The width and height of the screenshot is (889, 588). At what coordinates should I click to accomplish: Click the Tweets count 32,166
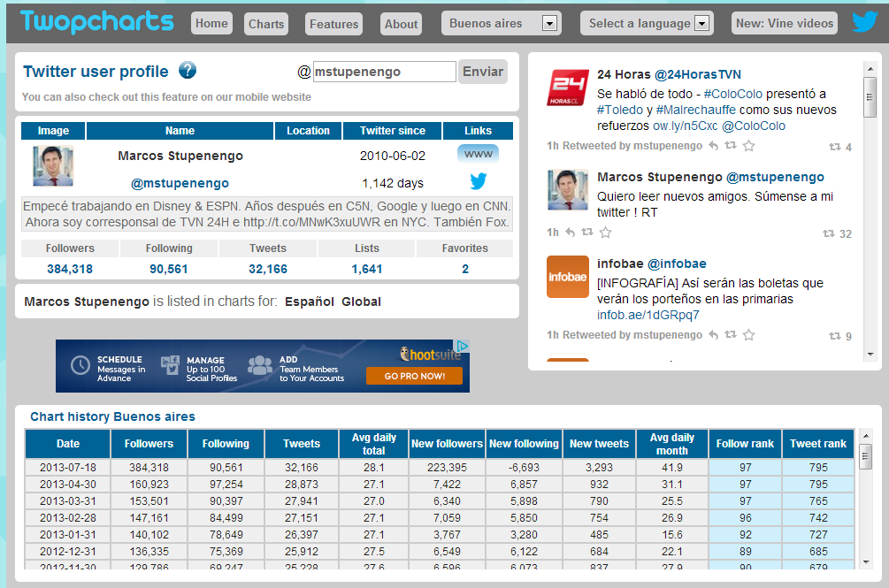pos(268,269)
